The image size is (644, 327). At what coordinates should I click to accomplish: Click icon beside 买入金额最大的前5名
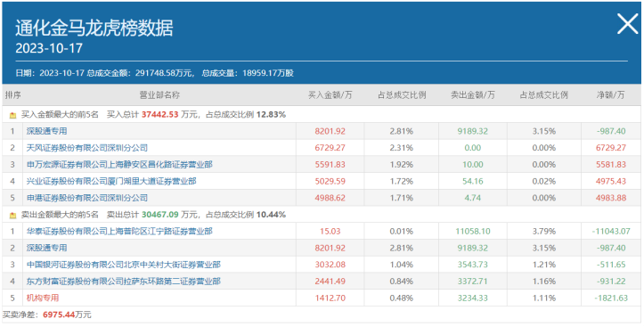(12, 116)
